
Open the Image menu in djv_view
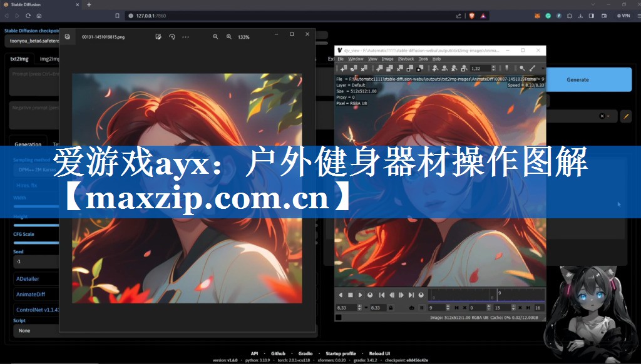pos(387,59)
